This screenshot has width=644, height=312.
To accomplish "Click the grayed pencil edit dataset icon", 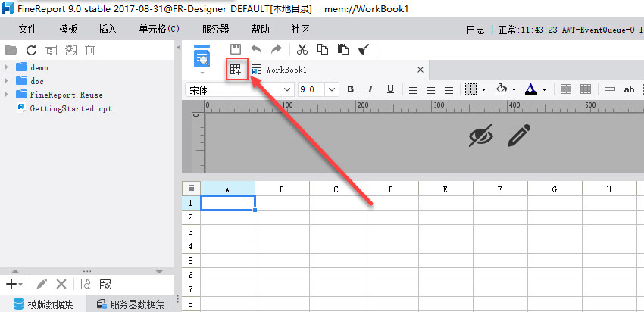I will [x=42, y=284].
